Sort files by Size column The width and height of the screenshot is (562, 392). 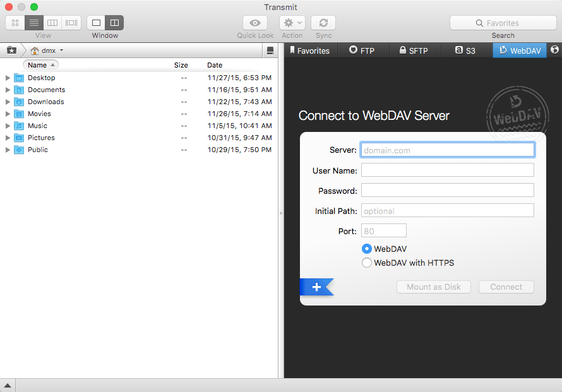click(x=181, y=65)
